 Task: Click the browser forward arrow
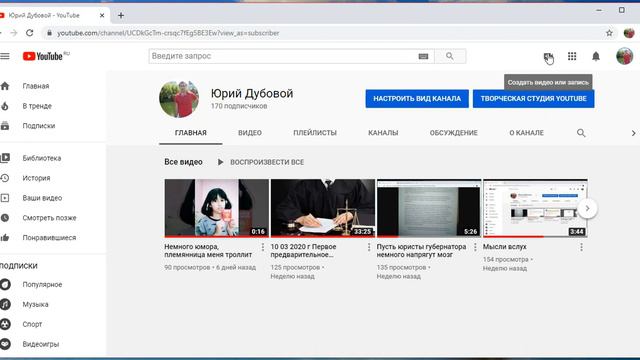(x=14, y=33)
